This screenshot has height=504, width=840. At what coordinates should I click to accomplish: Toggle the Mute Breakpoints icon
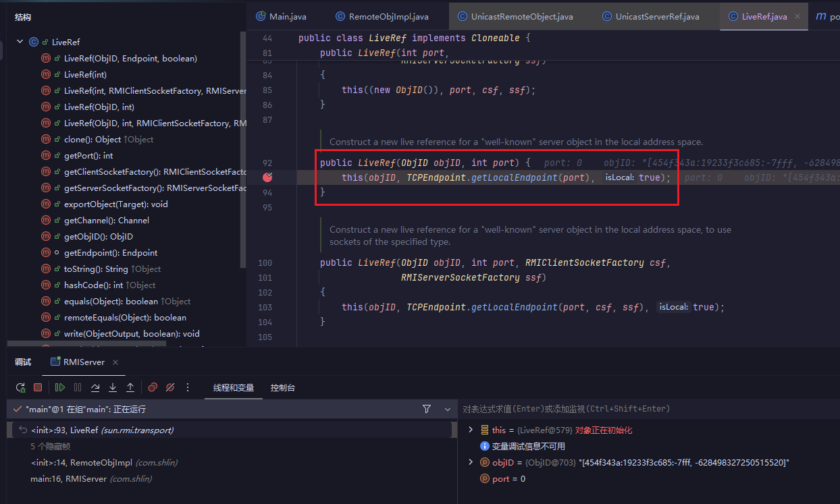tap(170, 387)
